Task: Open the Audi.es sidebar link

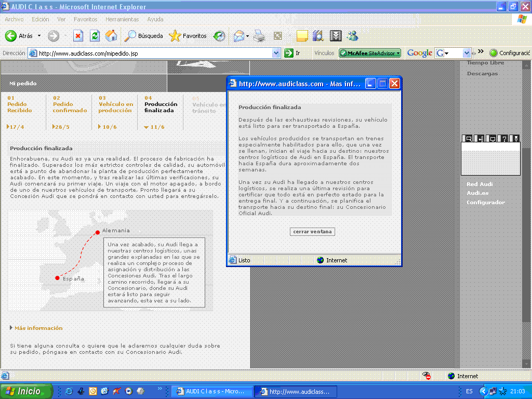Action: [477, 193]
